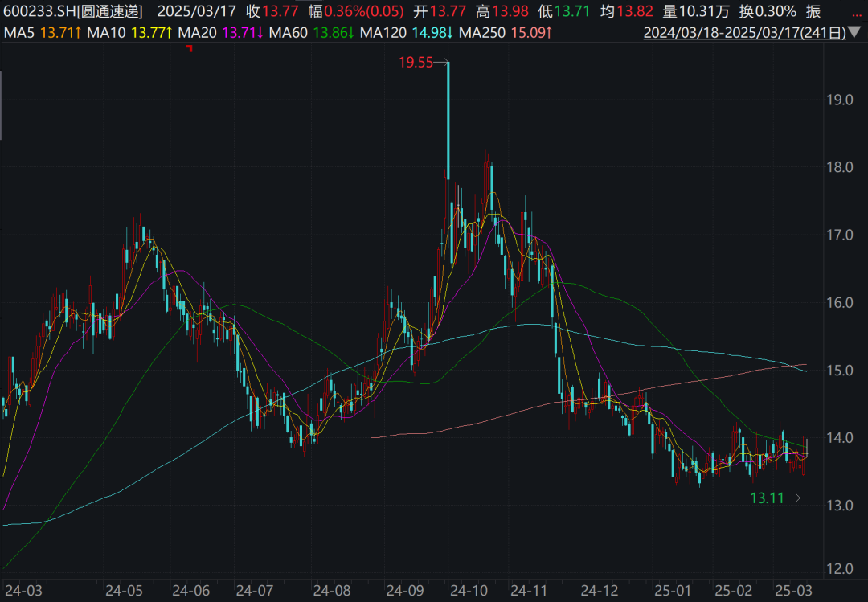Click the 14.0 price axis label
This screenshot has width=868, height=602.
839,437
